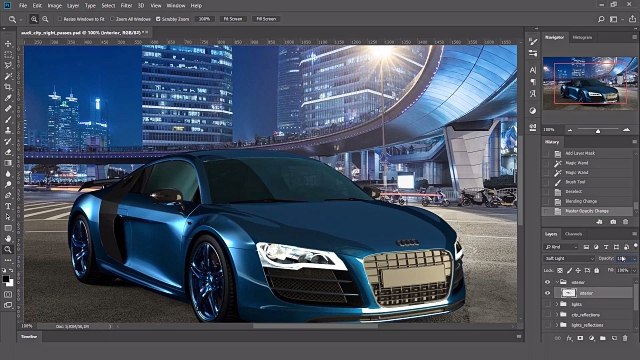Click Create new group folder icon
The width and height of the screenshot is (640, 360).
tap(603, 338)
